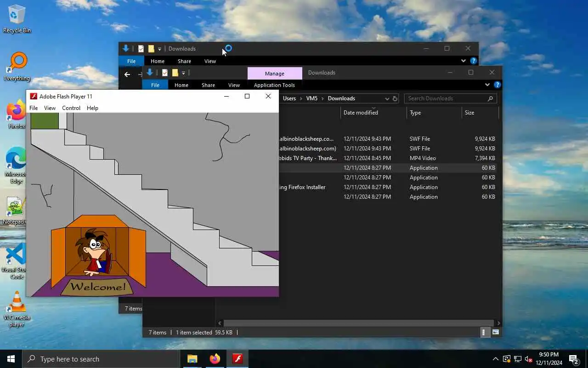The height and width of the screenshot is (368, 588).
Task: Click Downloads in the address breadcrumb
Action: (x=341, y=98)
